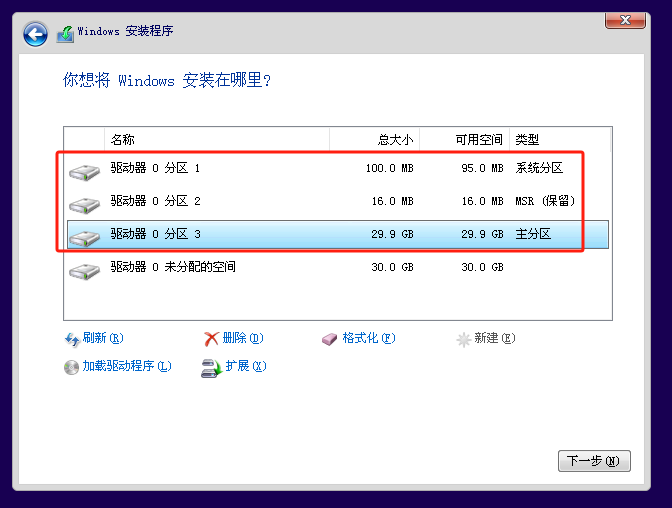Click the Format (格式化) eraser icon

(330, 339)
